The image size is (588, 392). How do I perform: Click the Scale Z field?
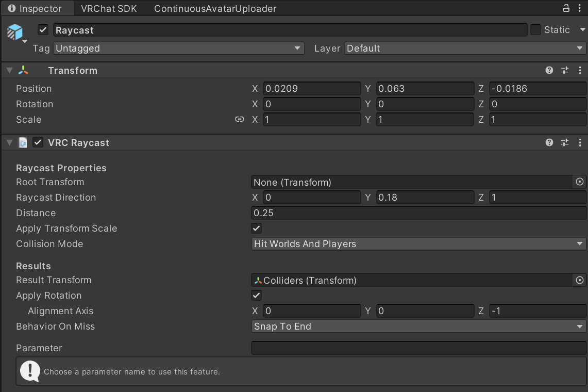[x=537, y=119]
